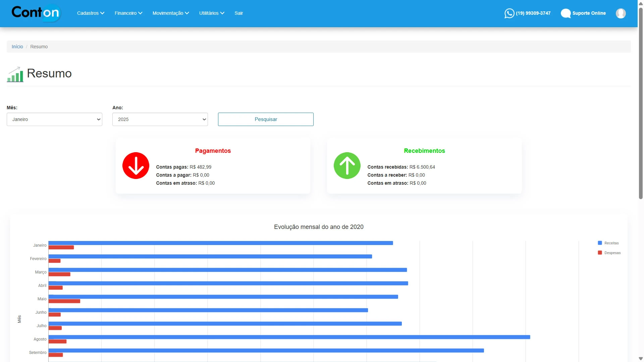Click the Suporte Online chat bubble icon

point(566,13)
